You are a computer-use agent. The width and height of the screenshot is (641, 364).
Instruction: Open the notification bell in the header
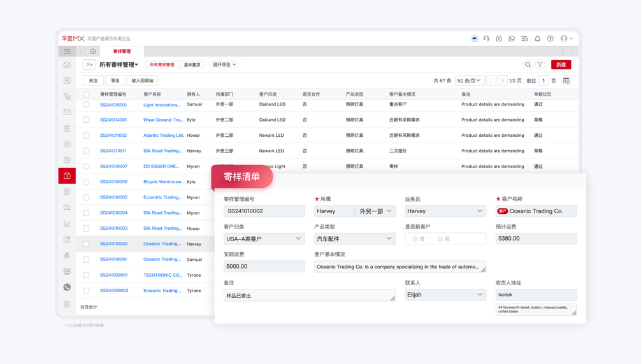(x=538, y=39)
